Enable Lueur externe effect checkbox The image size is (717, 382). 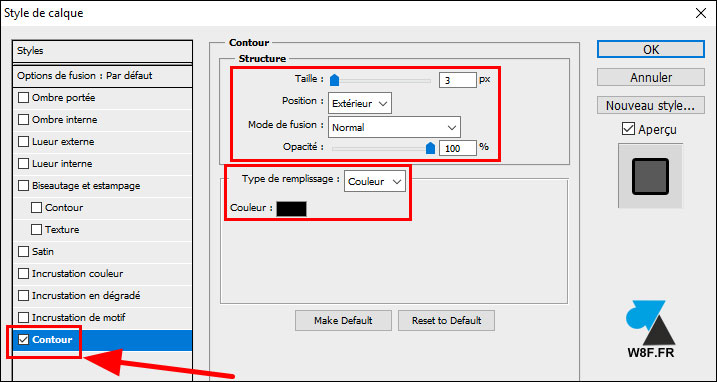click(x=23, y=142)
